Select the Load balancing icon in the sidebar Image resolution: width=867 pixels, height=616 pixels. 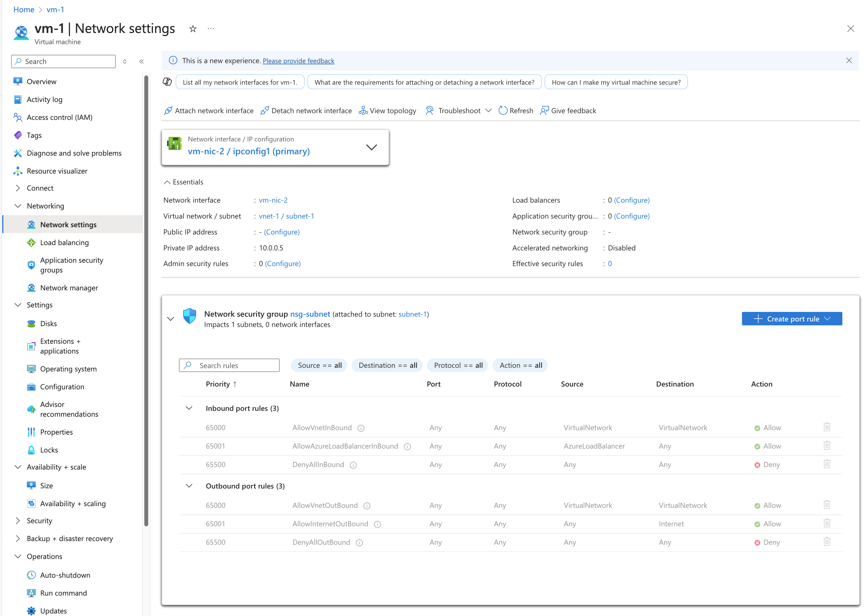tap(31, 242)
